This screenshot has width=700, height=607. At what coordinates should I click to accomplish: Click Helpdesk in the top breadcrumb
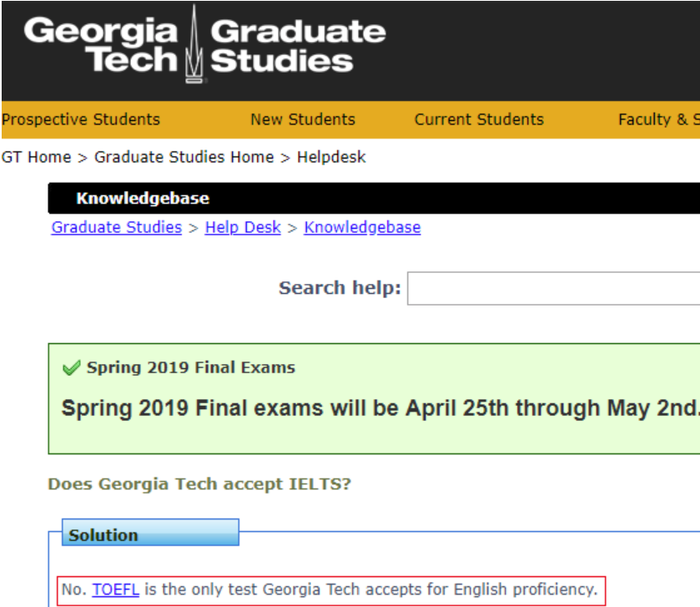[x=331, y=157]
